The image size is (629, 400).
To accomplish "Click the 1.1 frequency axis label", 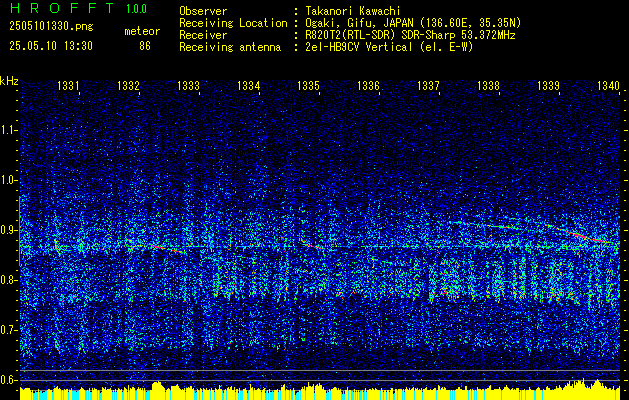I will pos(8,130).
